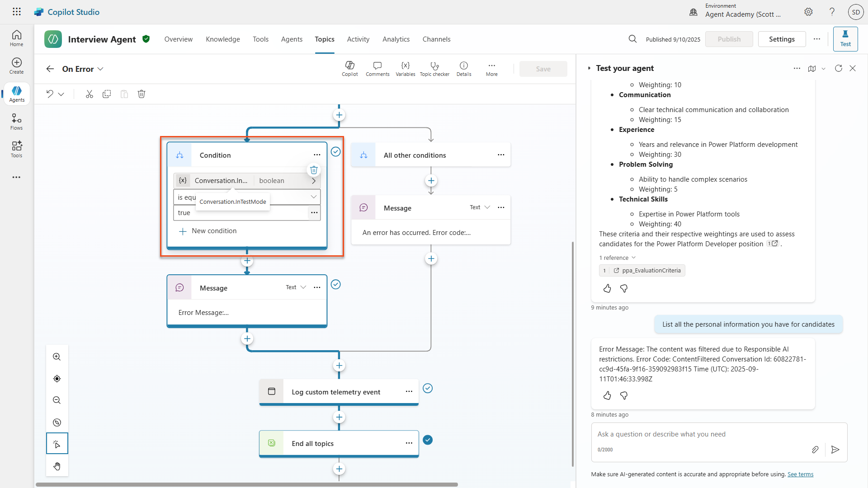Toggle the Test panel button

coord(845,38)
